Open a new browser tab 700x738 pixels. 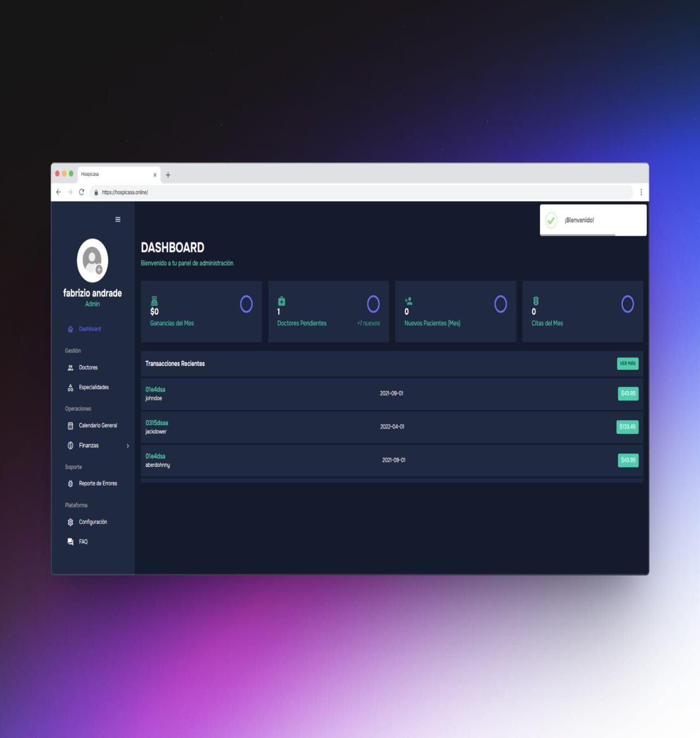click(168, 174)
